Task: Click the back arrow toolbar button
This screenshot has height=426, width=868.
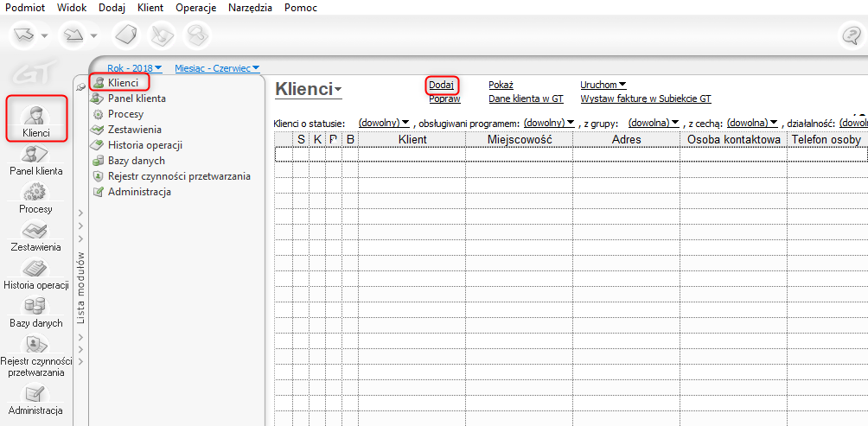Action: pos(25,35)
